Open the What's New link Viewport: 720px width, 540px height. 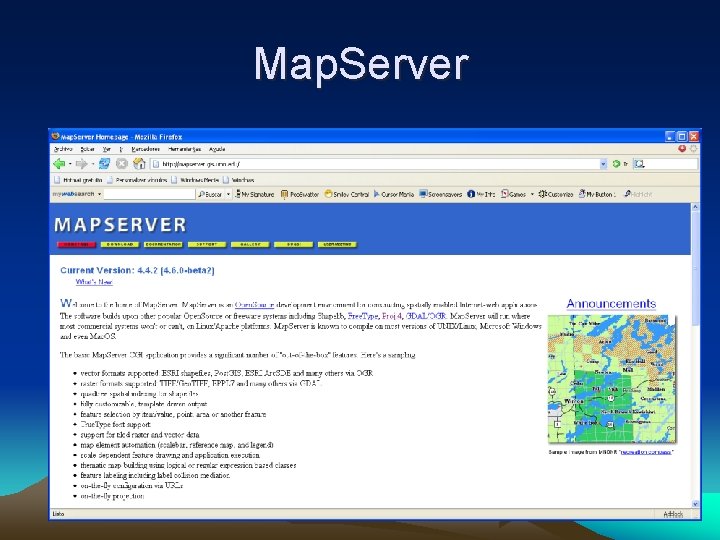94,282
